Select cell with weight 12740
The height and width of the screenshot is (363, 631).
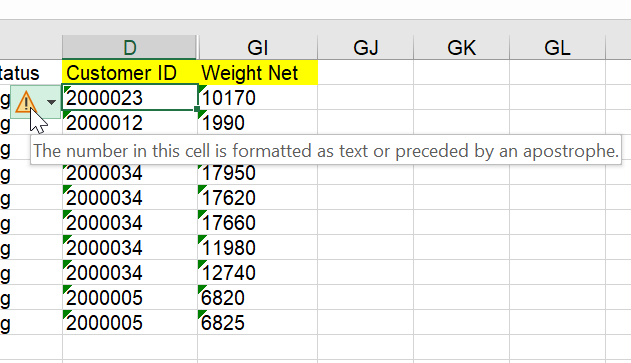(258, 272)
